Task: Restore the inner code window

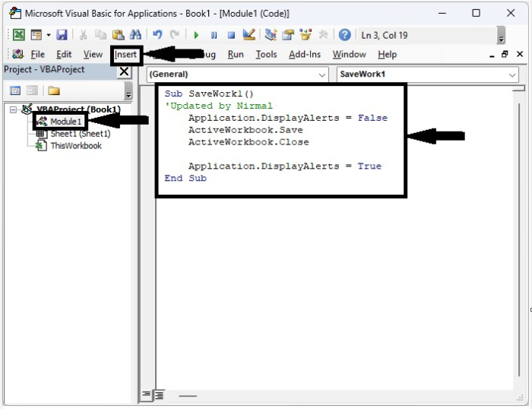Action: click(505, 54)
